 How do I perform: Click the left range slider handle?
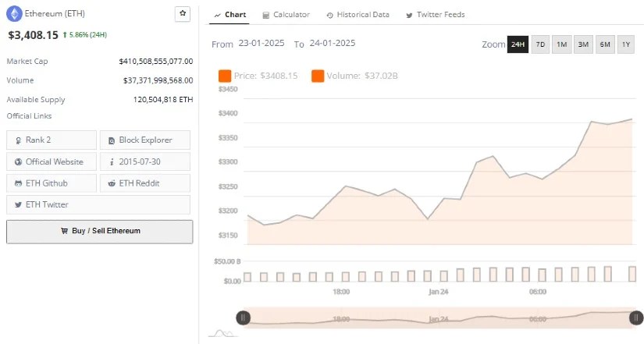[244, 317]
